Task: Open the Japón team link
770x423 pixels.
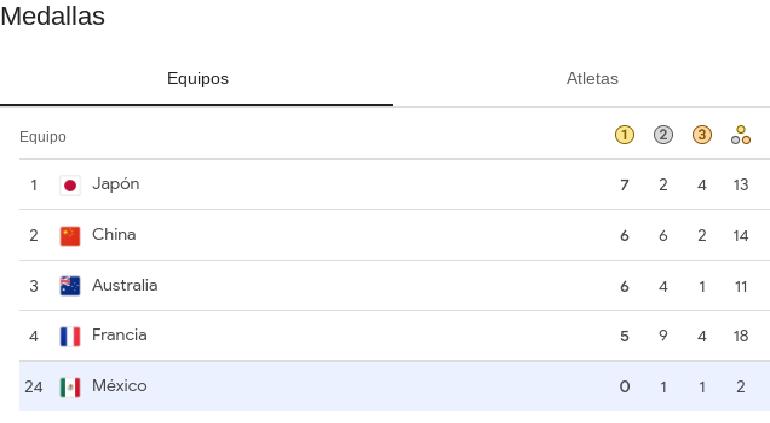Action: click(116, 184)
